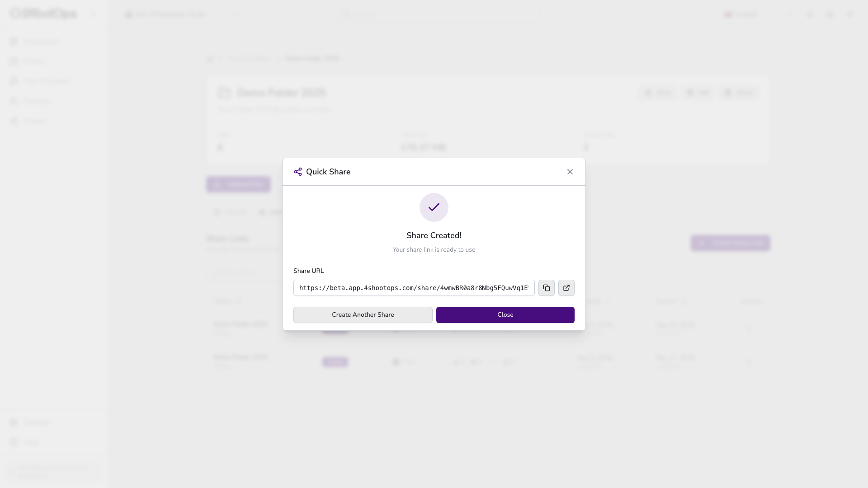868x488 pixels.
Task: Copy the share URL to clipboard
Action: pyautogui.click(x=546, y=288)
